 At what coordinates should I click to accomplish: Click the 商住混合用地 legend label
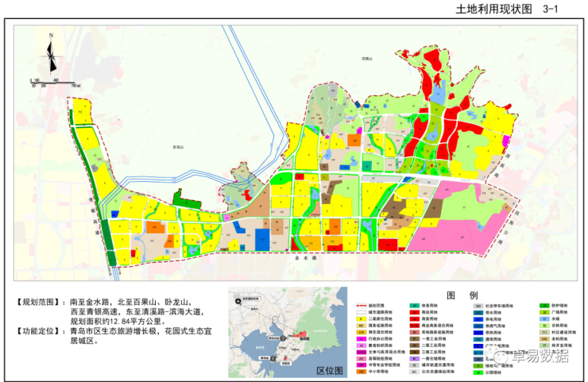[x=381, y=332]
